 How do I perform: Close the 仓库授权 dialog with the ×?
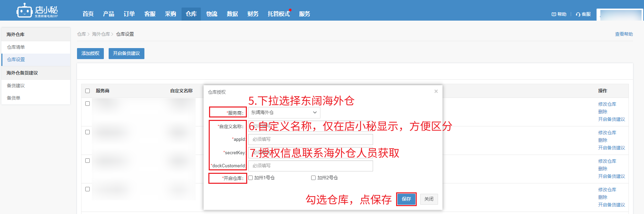(x=436, y=91)
